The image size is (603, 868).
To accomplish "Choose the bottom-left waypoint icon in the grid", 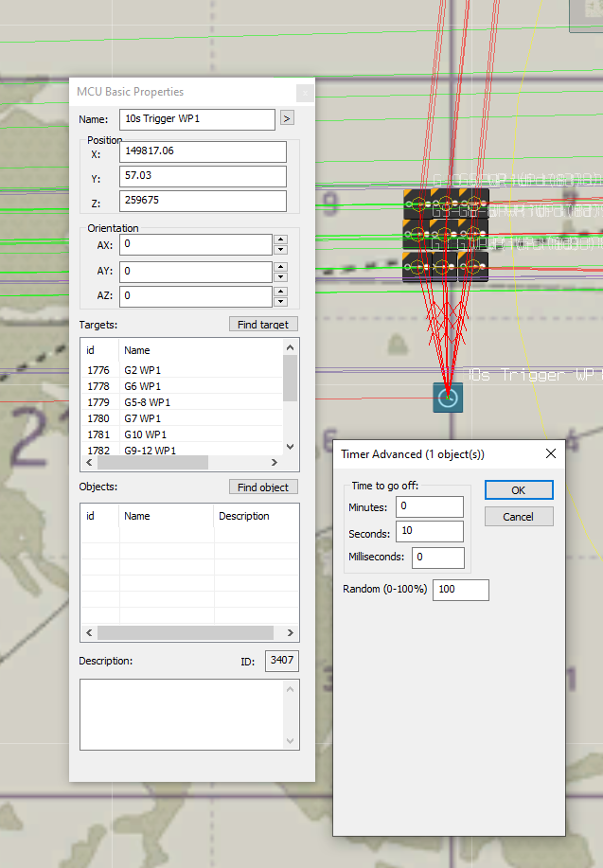I will (x=417, y=267).
